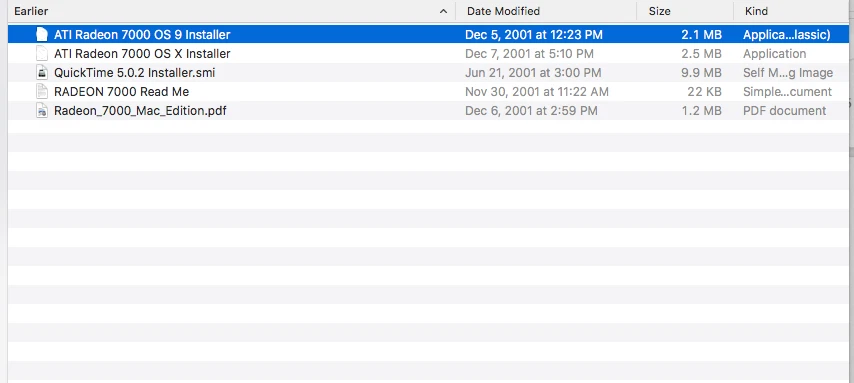Click the Radeon_7000_Mac_Edition.pdf file icon
This screenshot has height=383, width=854.
click(41, 111)
